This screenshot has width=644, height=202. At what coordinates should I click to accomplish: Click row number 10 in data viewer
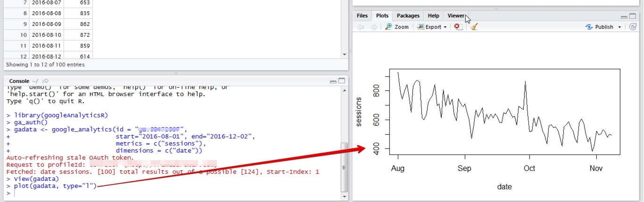(x=24, y=35)
